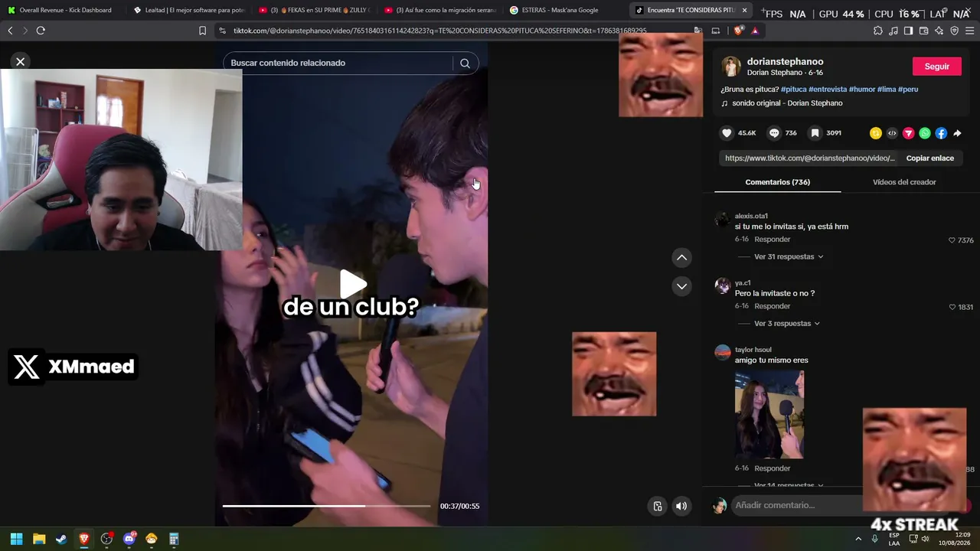Copy video link with 'Copiar enlace'
Screen dimensions: 980x551
930,158
